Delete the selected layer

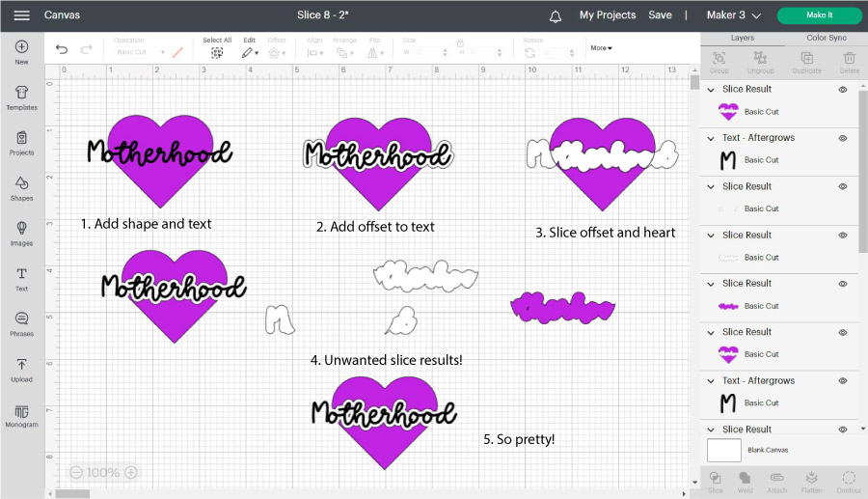849,63
